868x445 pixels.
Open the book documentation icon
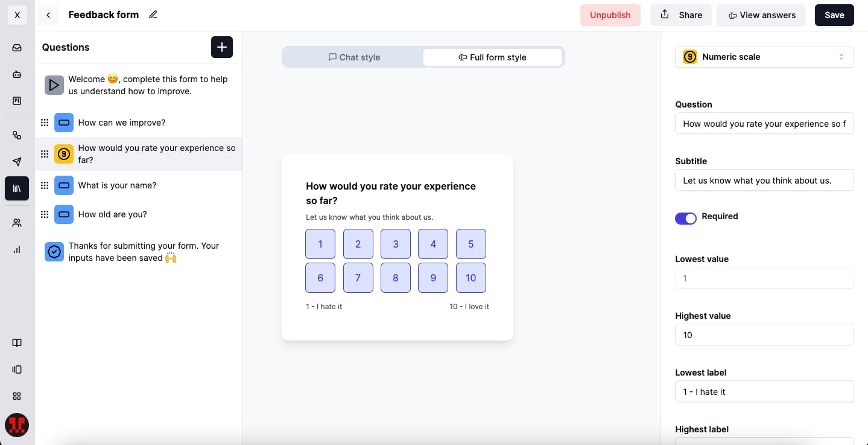pos(17,343)
